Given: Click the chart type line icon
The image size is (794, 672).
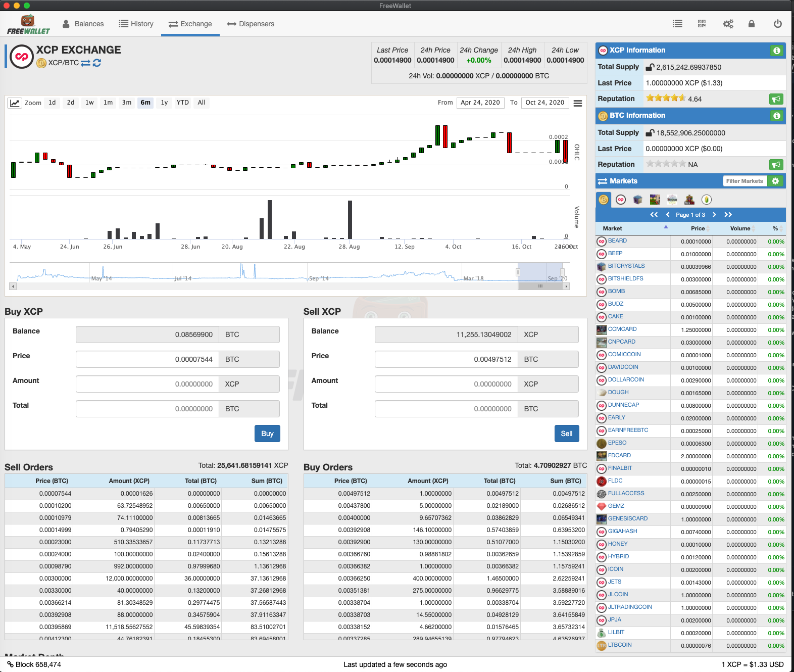Looking at the screenshot, I should click(15, 103).
